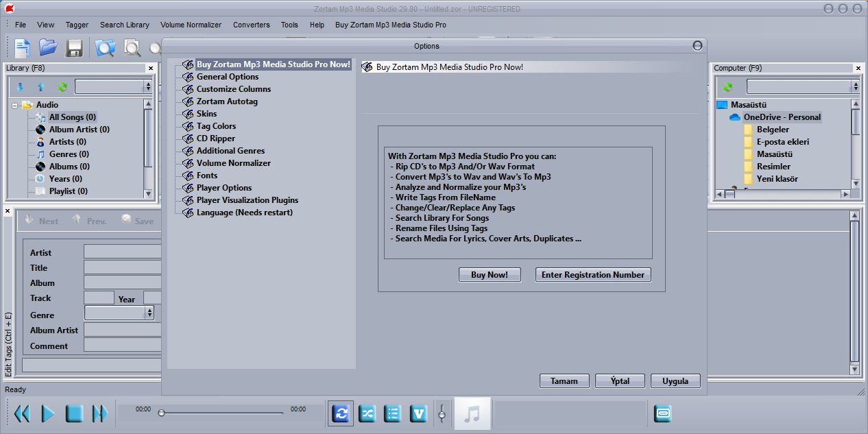Click the vertical volume slider
Image resolution: width=868 pixels, height=434 pixels.
click(442, 413)
